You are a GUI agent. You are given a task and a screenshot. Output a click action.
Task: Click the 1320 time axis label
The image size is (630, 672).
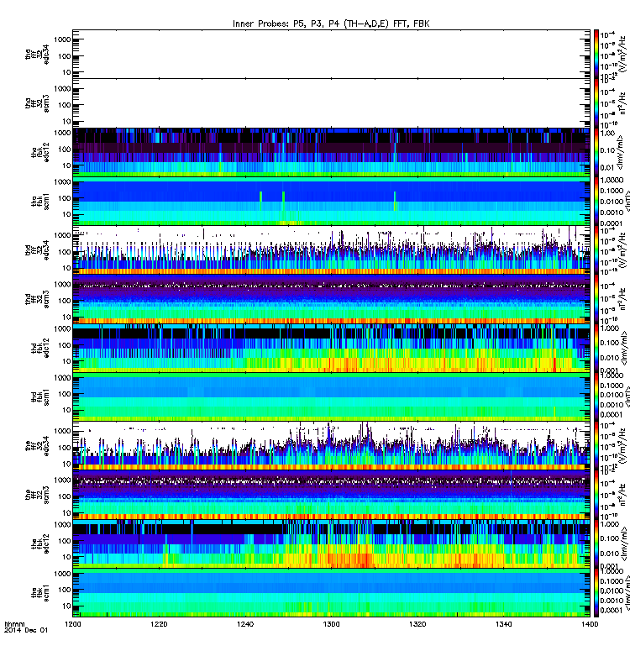tap(417, 624)
